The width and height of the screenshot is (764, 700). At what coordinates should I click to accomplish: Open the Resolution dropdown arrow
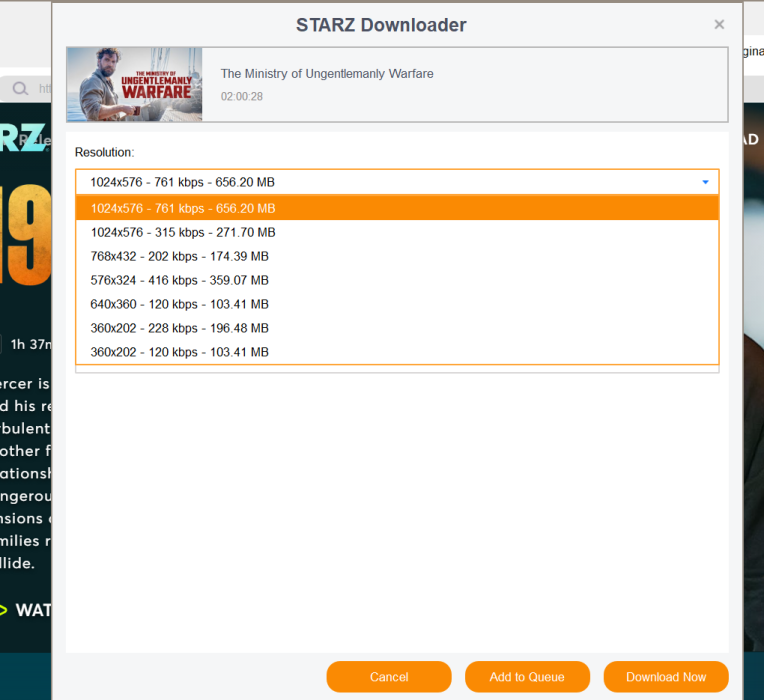click(705, 182)
